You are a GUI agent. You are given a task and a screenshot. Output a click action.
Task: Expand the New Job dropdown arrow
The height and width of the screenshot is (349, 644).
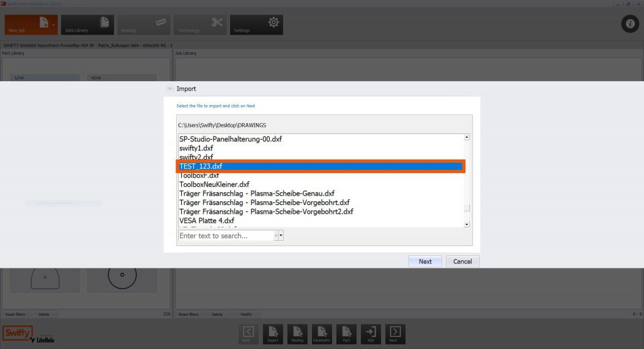pos(54,25)
